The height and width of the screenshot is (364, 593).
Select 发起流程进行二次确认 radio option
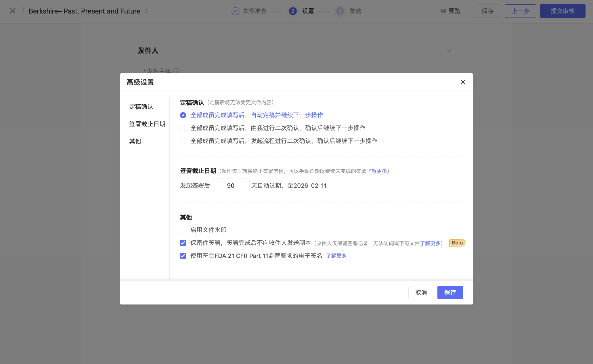[183, 141]
